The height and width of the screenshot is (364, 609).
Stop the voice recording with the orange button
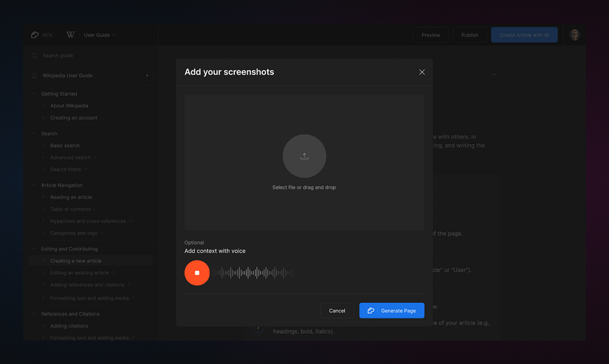pyautogui.click(x=197, y=273)
